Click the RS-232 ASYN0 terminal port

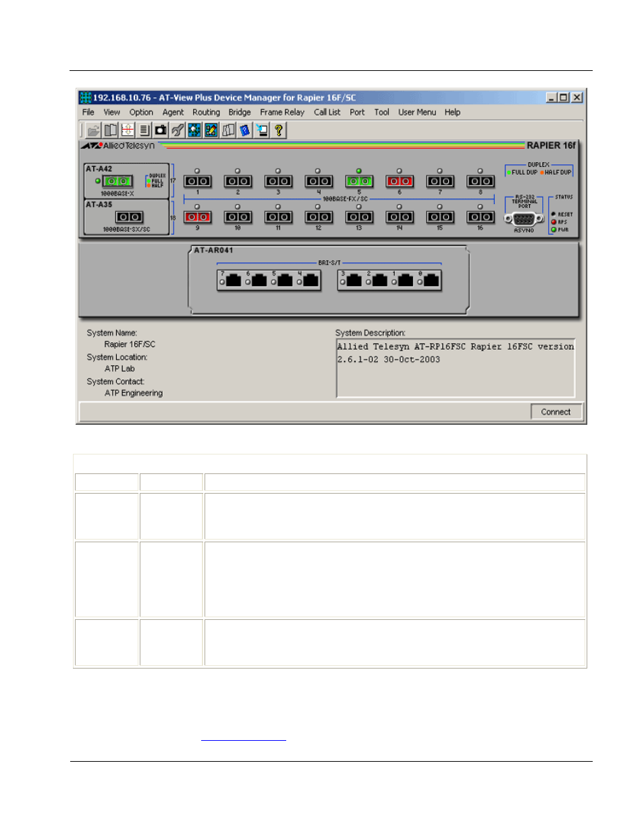click(x=524, y=219)
